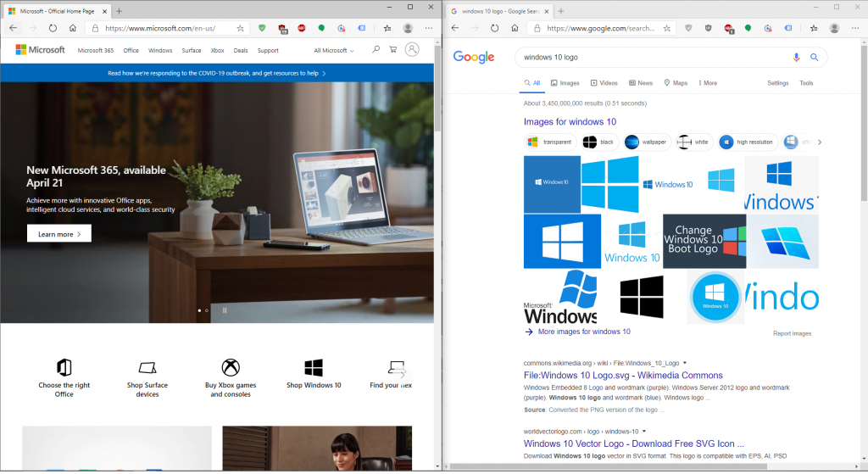Open a new tab in Google window
This screenshot has width=868, height=474.
pos(561,10)
